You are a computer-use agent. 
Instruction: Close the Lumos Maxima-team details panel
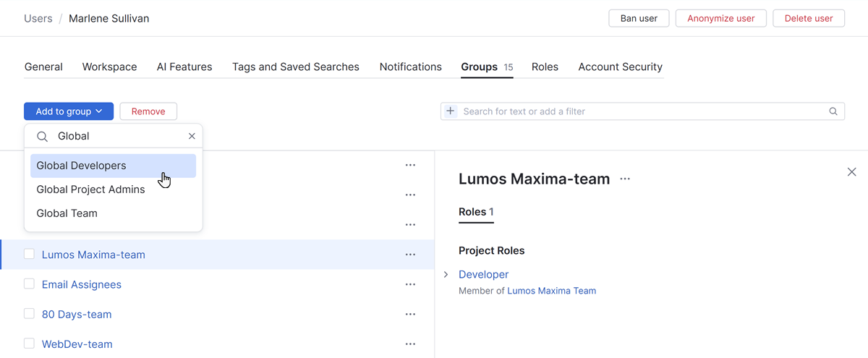pos(851,172)
